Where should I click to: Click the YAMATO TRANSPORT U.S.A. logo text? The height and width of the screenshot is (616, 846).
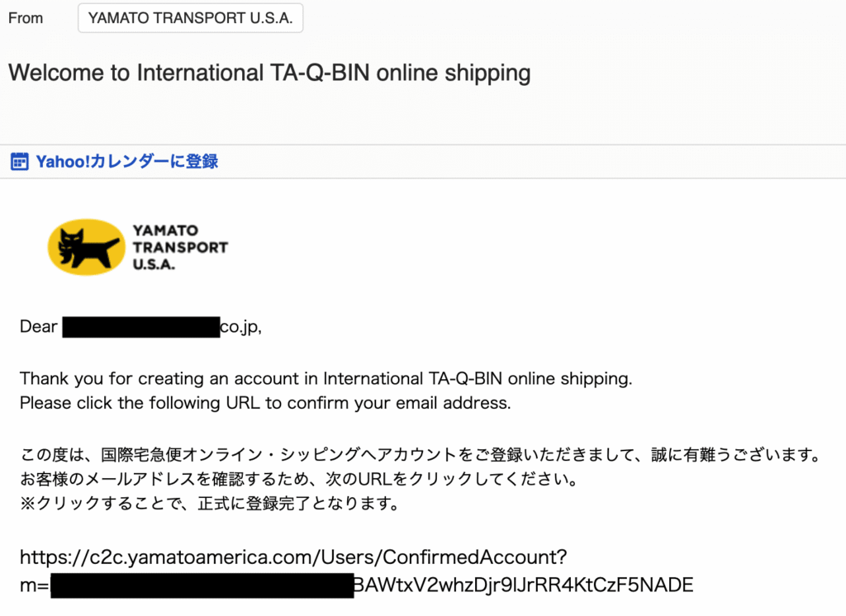180,247
